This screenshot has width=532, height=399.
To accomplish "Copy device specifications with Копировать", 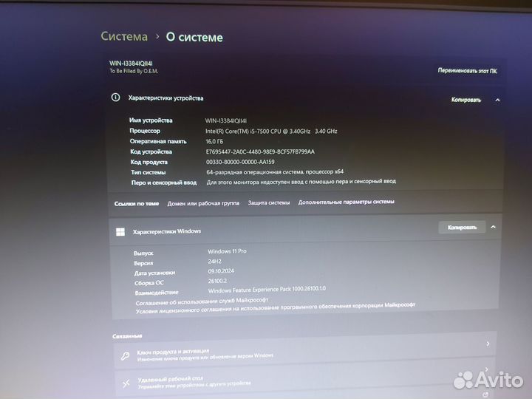I will tap(465, 100).
